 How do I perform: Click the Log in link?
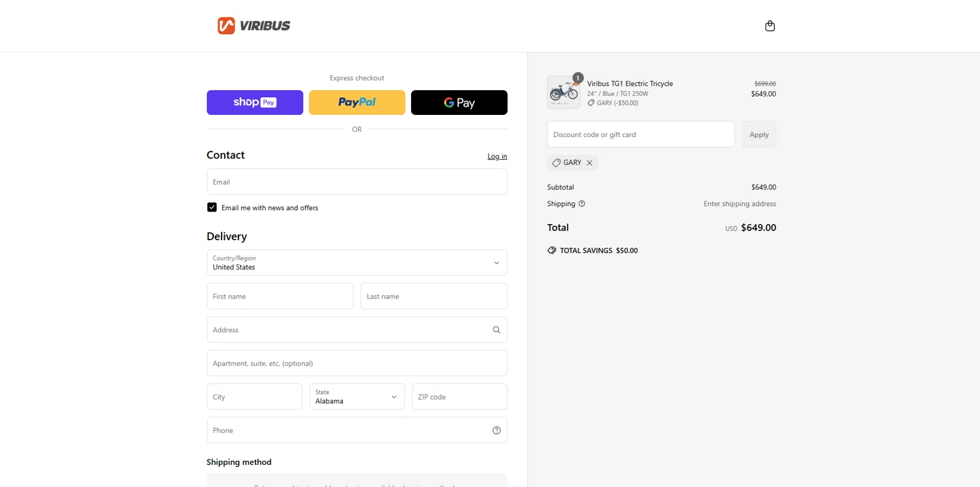pos(497,156)
